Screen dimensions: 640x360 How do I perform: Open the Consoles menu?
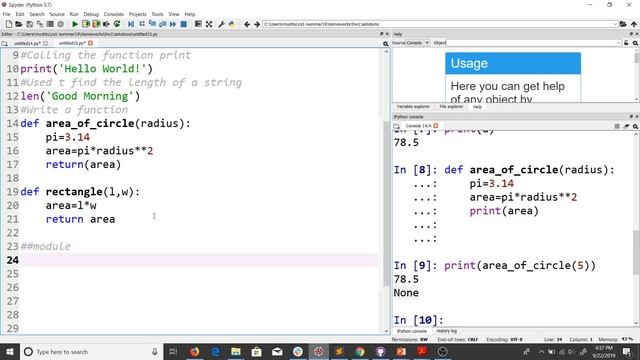tap(113, 14)
